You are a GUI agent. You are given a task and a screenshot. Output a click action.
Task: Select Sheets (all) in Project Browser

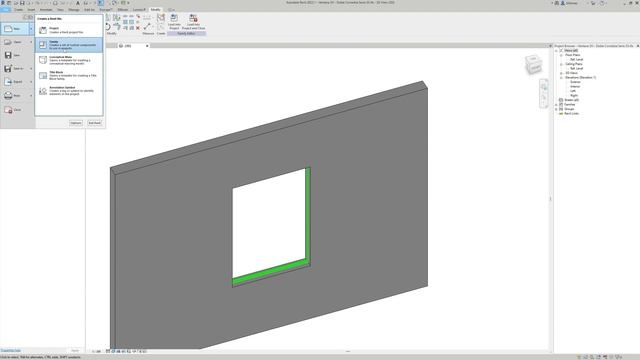tap(571, 100)
